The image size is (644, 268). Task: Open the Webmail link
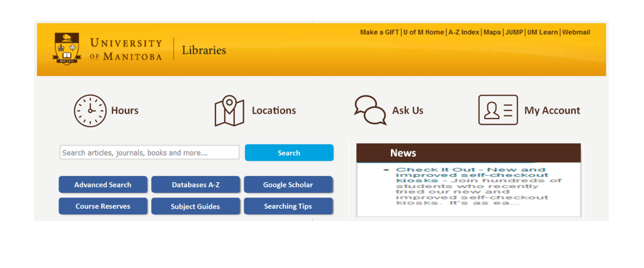tap(576, 32)
